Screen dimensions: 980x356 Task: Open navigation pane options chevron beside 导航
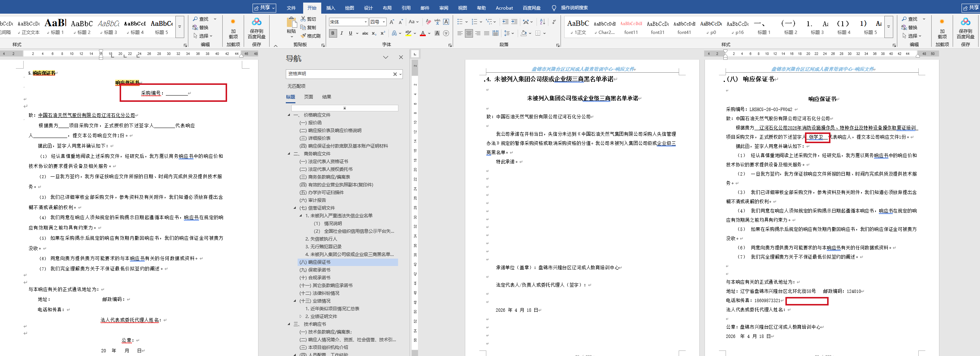pos(386,58)
